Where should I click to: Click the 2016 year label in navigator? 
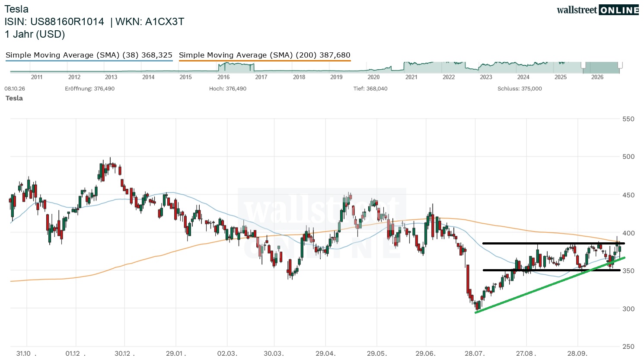click(223, 77)
